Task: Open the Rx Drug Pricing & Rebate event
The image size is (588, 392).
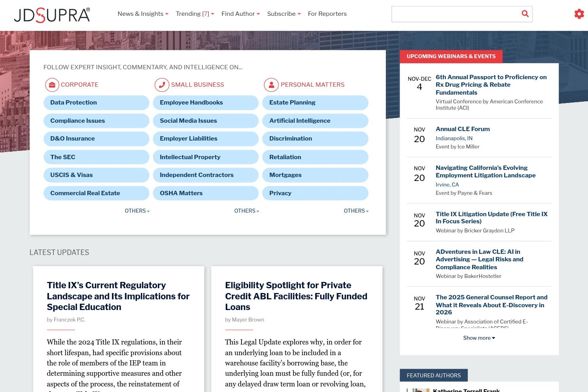Action: coord(491,85)
